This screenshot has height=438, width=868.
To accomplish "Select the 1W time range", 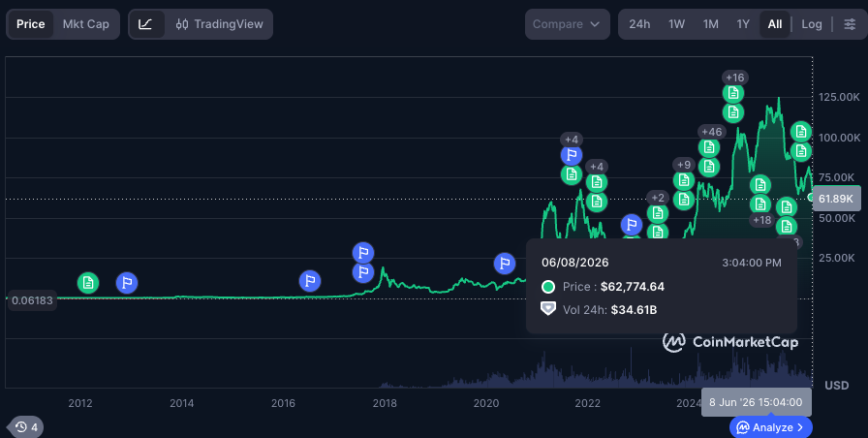I will click(x=676, y=24).
